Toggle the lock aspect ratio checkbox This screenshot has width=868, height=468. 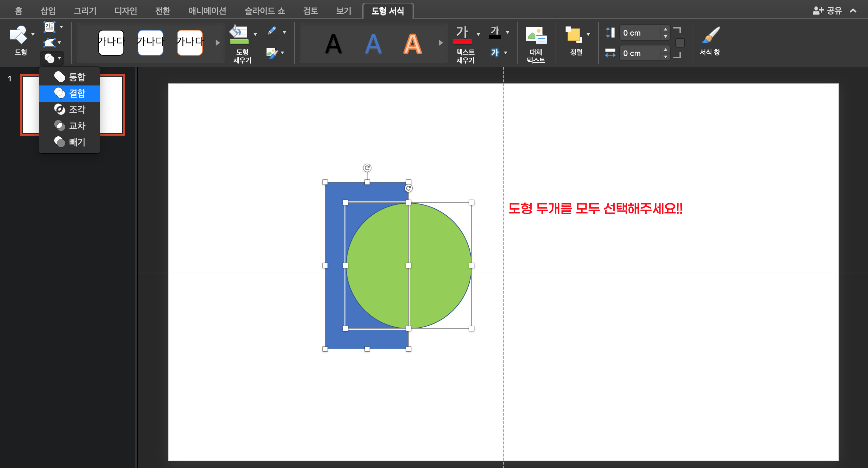click(x=680, y=43)
